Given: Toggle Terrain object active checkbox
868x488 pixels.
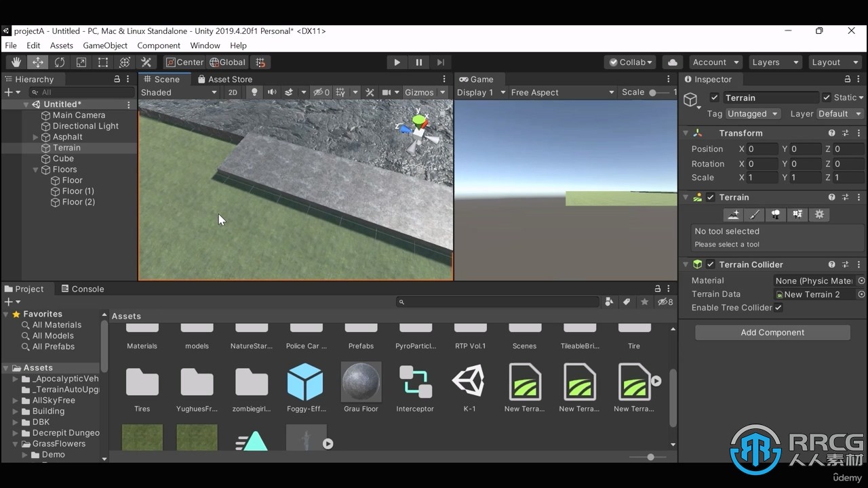Looking at the screenshot, I should click(x=714, y=98).
